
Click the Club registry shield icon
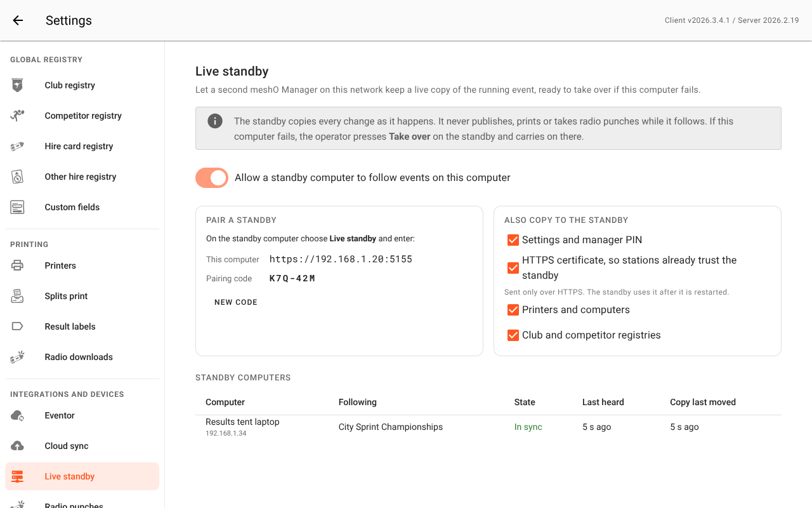click(18, 85)
